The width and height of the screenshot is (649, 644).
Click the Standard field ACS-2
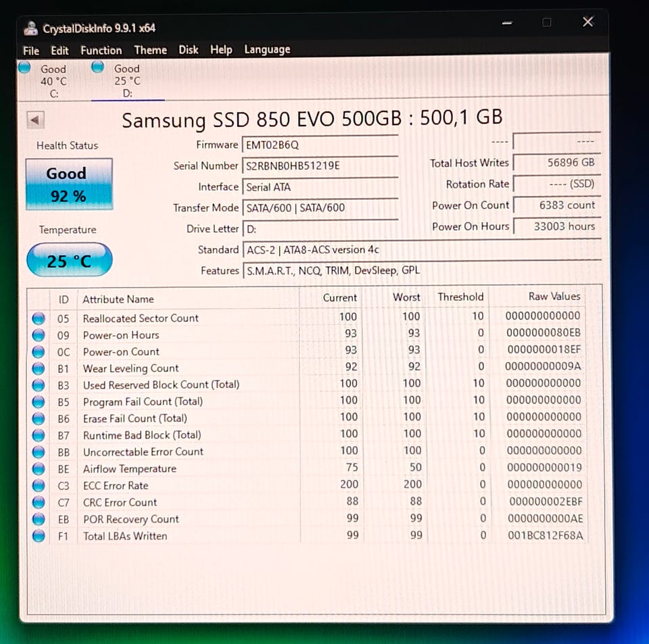422,250
